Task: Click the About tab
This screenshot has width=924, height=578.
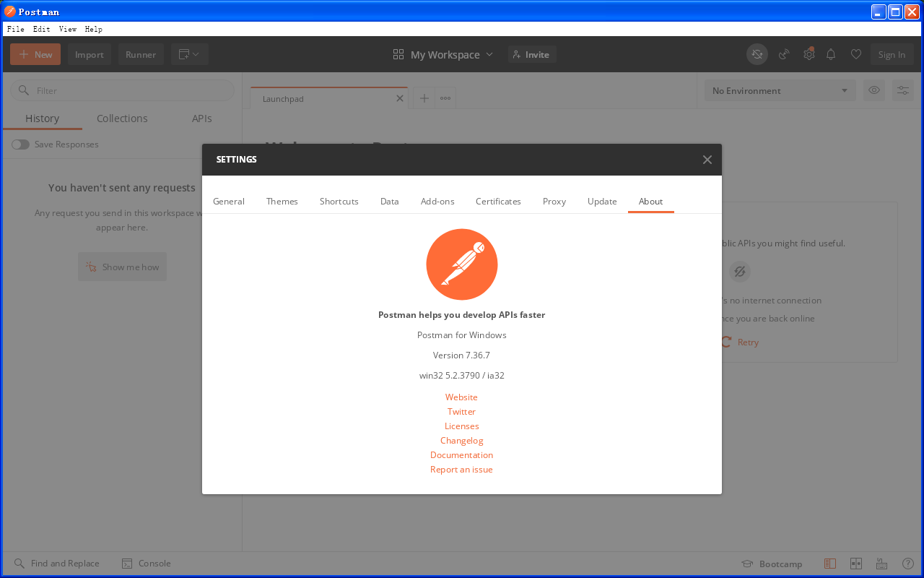Action: tap(650, 202)
